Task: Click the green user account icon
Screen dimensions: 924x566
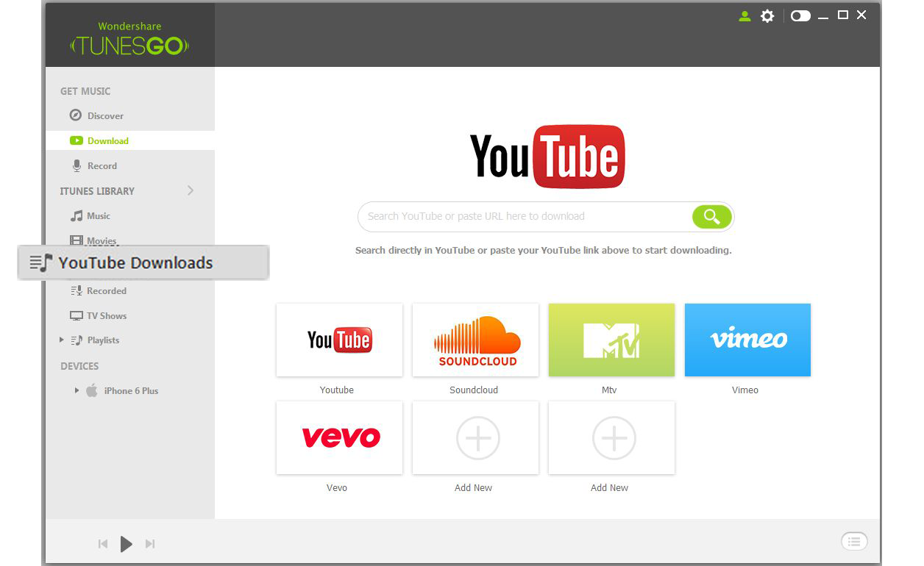Action: (x=744, y=16)
